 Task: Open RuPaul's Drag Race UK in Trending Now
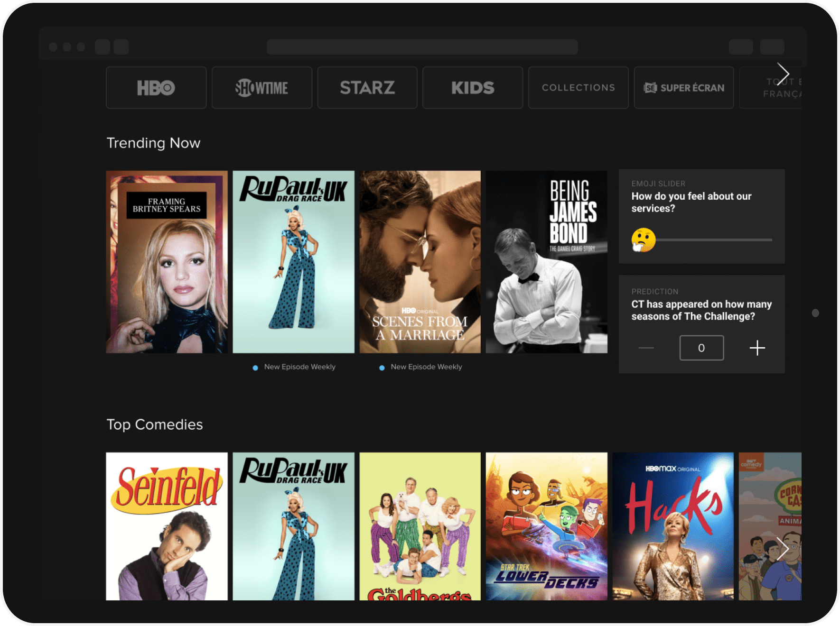293,262
